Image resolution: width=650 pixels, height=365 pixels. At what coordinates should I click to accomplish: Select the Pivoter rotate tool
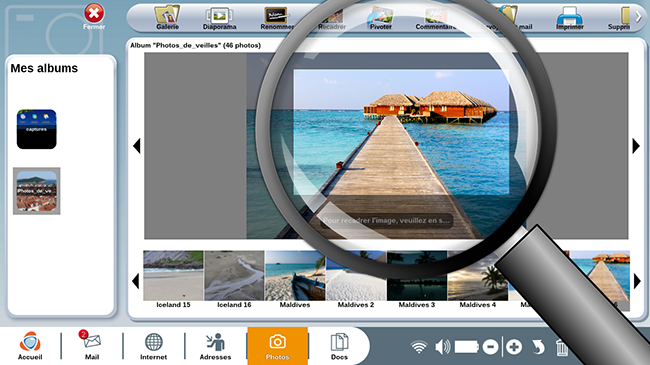[380, 18]
